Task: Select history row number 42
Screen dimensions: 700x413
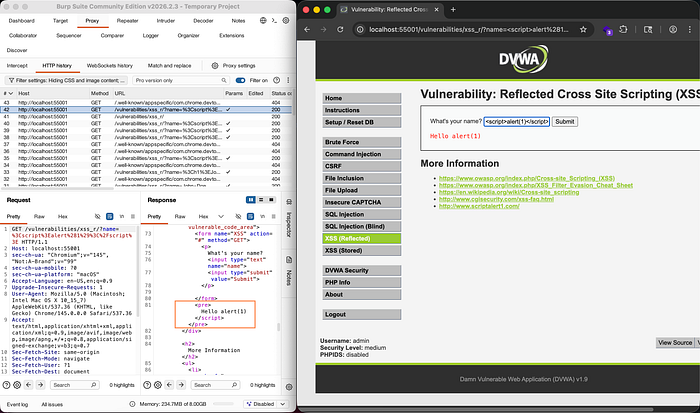Action: pyautogui.click(x=147, y=109)
